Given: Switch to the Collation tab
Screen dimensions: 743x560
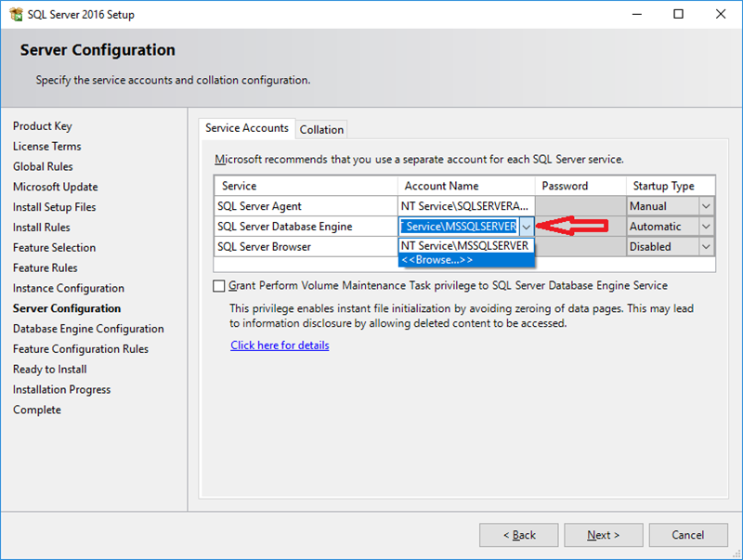Looking at the screenshot, I should pos(321,130).
